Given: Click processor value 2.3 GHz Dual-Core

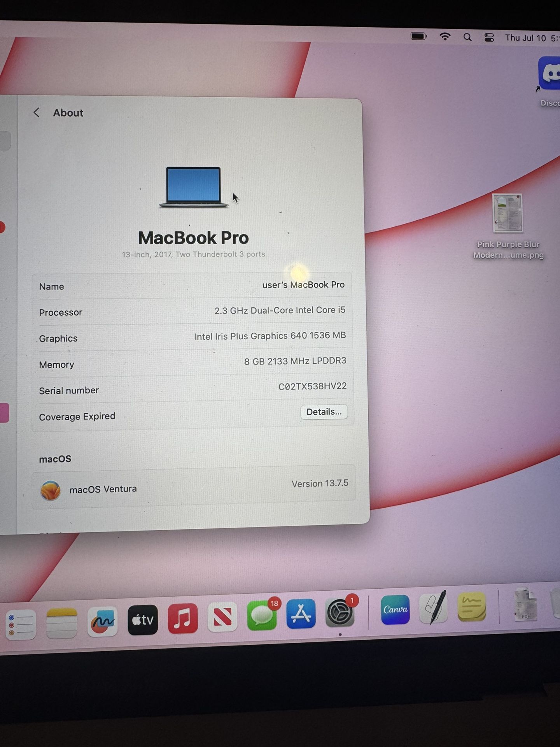Looking at the screenshot, I should coord(280,310).
